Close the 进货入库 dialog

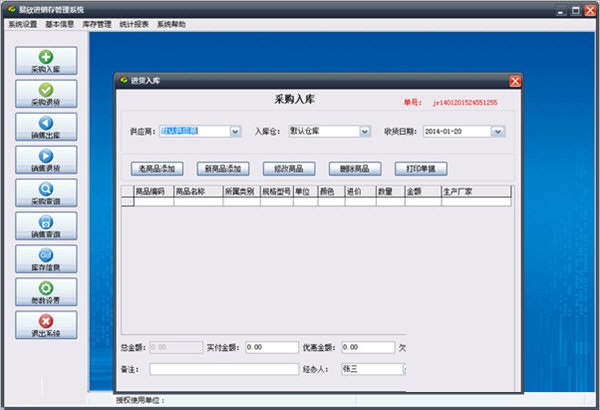(x=515, y=81)
